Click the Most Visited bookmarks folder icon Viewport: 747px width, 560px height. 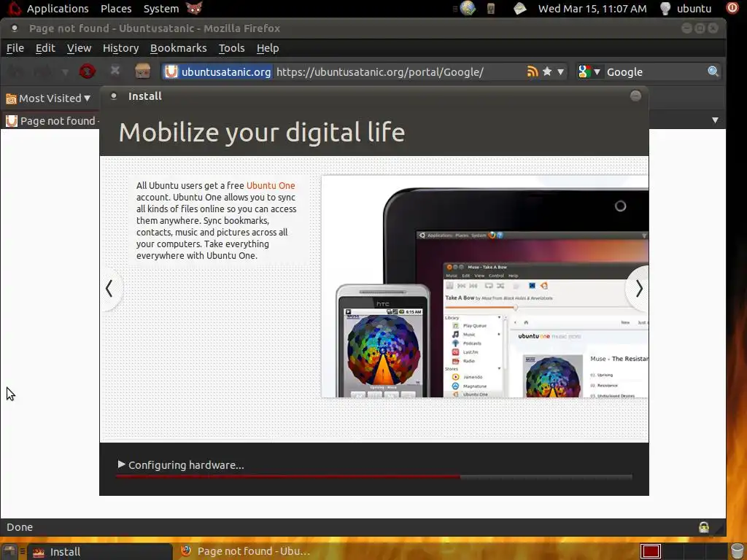(x=11, y=98)
